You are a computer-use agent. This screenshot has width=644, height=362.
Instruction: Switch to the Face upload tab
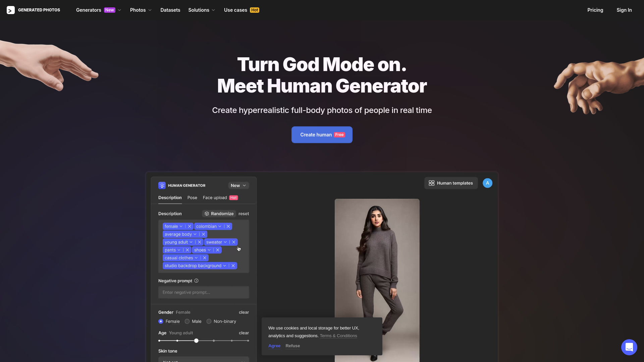215,197
